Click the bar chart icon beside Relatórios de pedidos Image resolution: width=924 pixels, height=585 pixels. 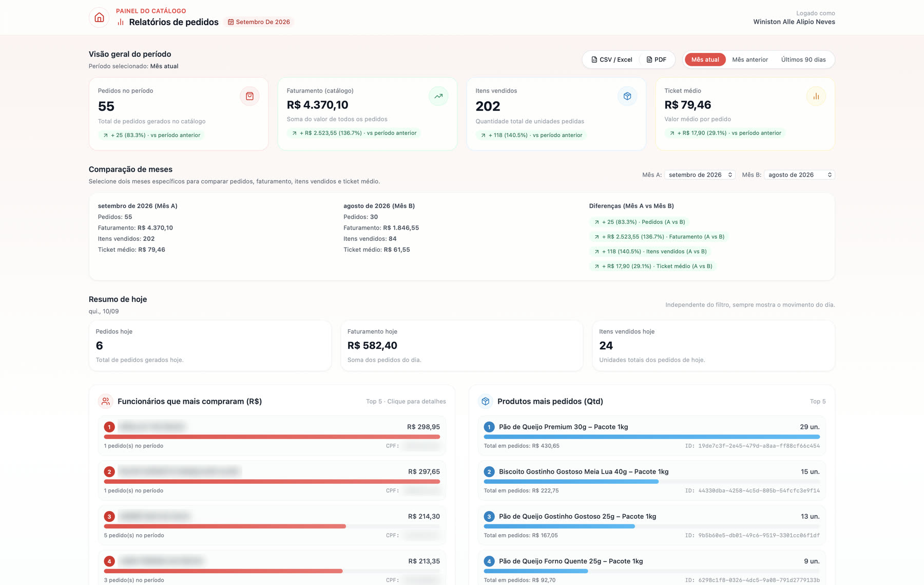121,22
